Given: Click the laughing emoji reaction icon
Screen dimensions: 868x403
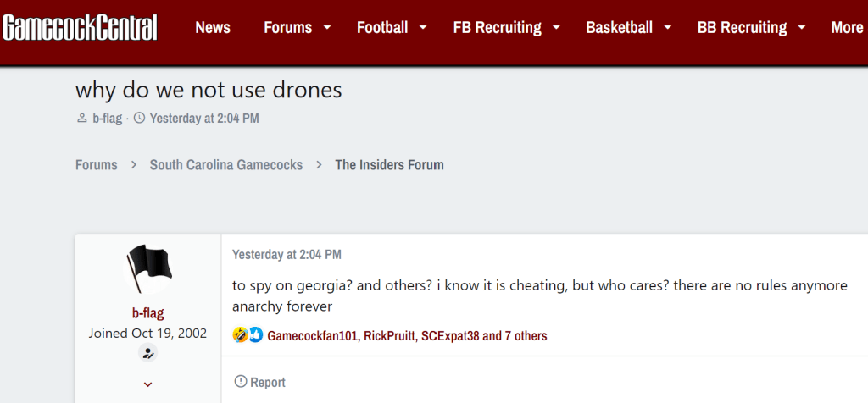Looking at the screenshot, I should [x=241, y=336].
